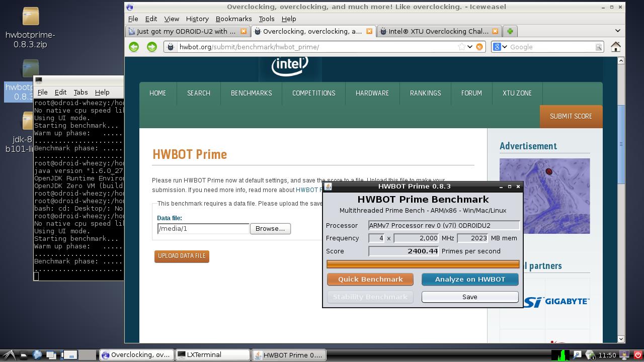This screenshot has height=362, width=644.
Task: Click the browser vertical scrollbar thumb
Action: [x=621, y=144]
